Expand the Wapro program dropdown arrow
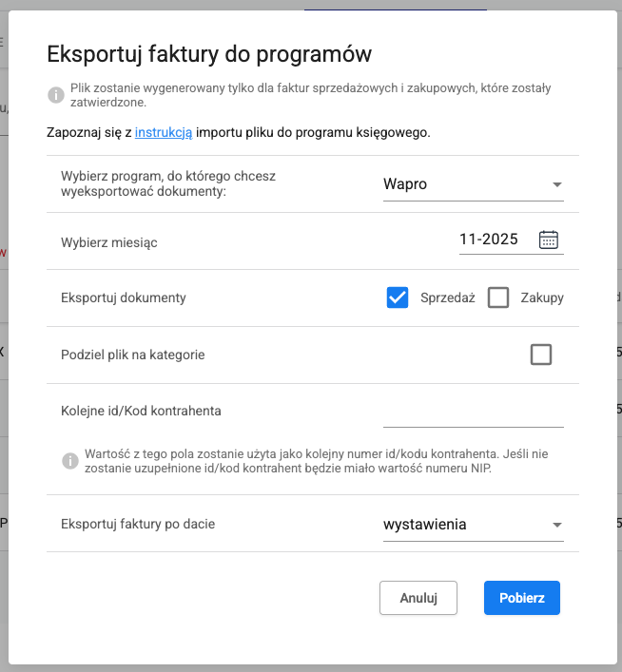622x672 pixels. click(x=556, y=184)
